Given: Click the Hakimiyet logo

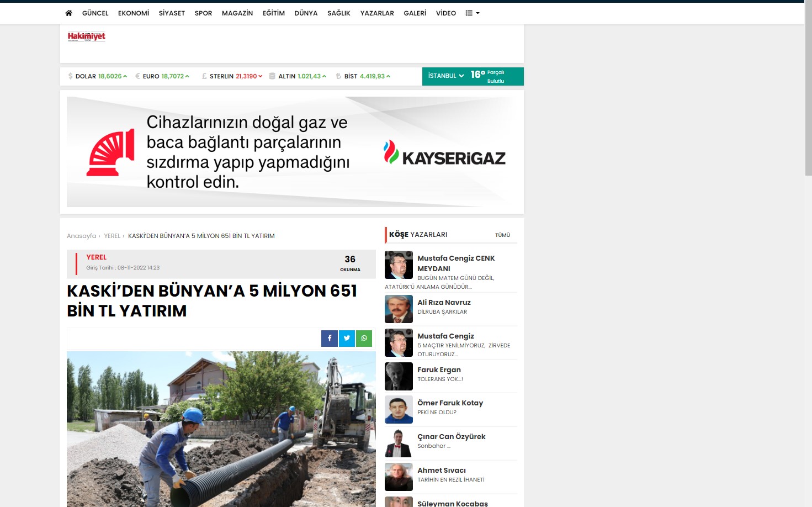Looking at the screenshot, I should pos(86,37).
